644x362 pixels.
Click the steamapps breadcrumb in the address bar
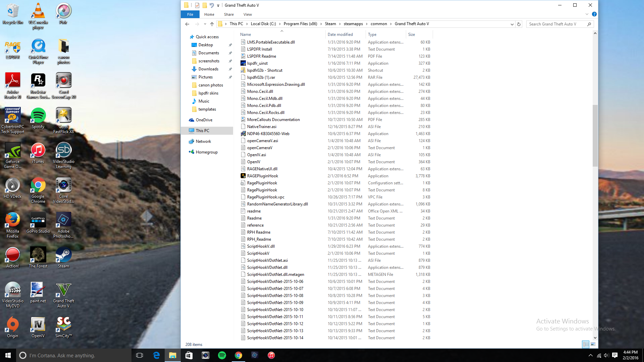coord(353,24)
